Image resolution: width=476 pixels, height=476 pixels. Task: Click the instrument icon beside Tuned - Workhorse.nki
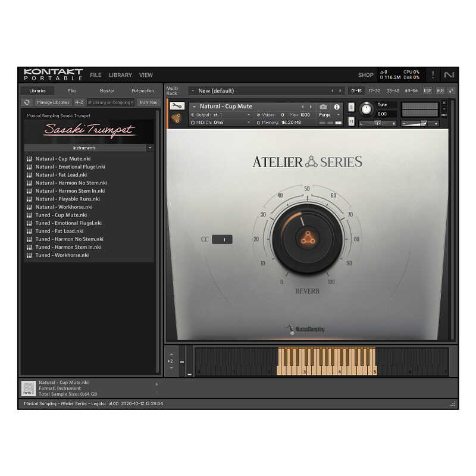click(x=29, y=255)
